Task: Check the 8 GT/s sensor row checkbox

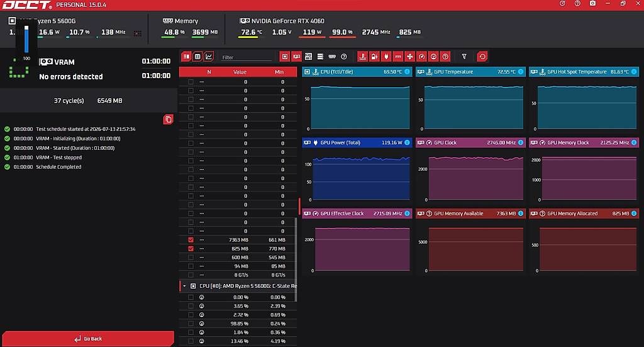Action: (191, 275)
